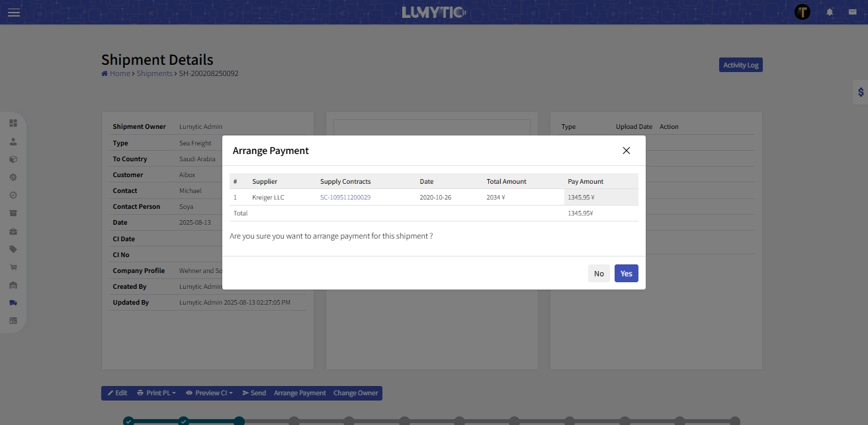Viewport: 868px width, 425px height.
Task: Open the tag icon in the sidebar
Action: [x=13, y=249]
